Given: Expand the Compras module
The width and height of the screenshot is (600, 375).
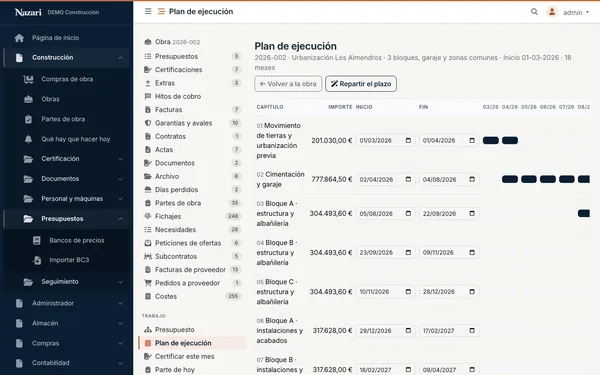Looking at the screenshot, I should (x=68, y=343).
